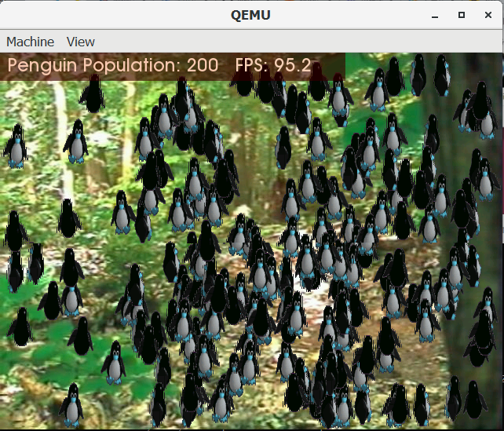Click the 'Penguin Population: 200' text
Screen dimensions: 504x431
(x=113, y=66)
